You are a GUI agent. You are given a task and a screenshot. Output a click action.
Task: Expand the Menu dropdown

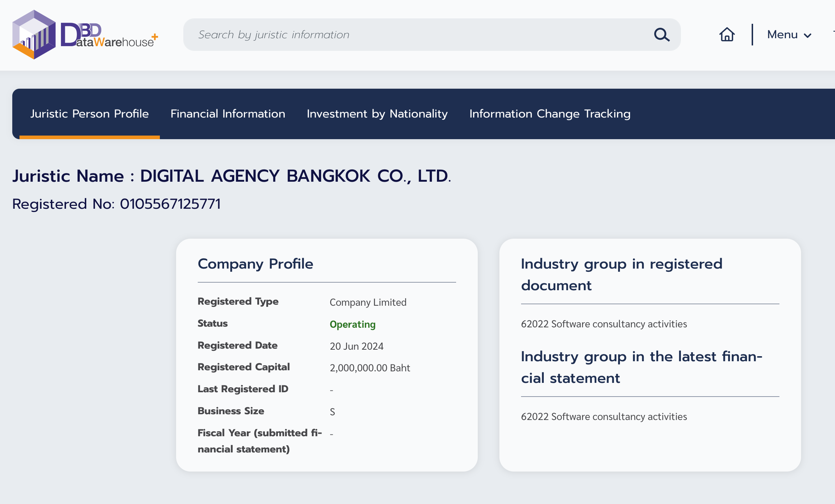click(x=789, y=35)
